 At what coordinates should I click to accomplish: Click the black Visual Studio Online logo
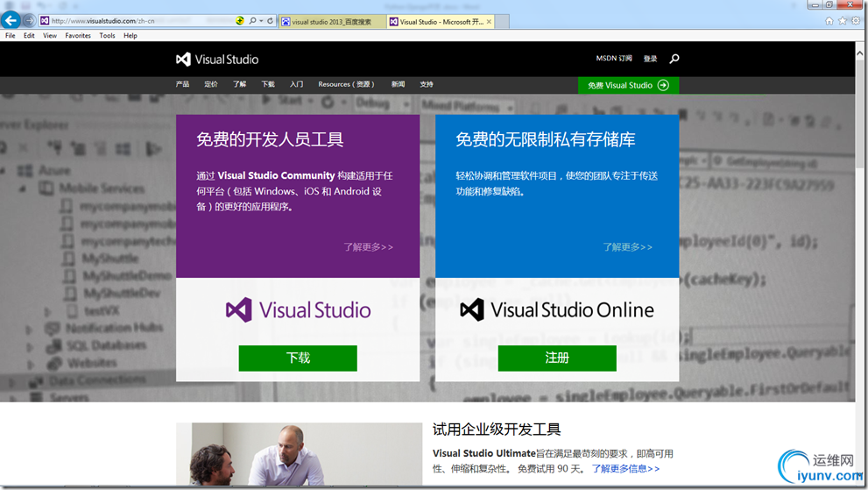pyautogui.click(x=557, y=309)
